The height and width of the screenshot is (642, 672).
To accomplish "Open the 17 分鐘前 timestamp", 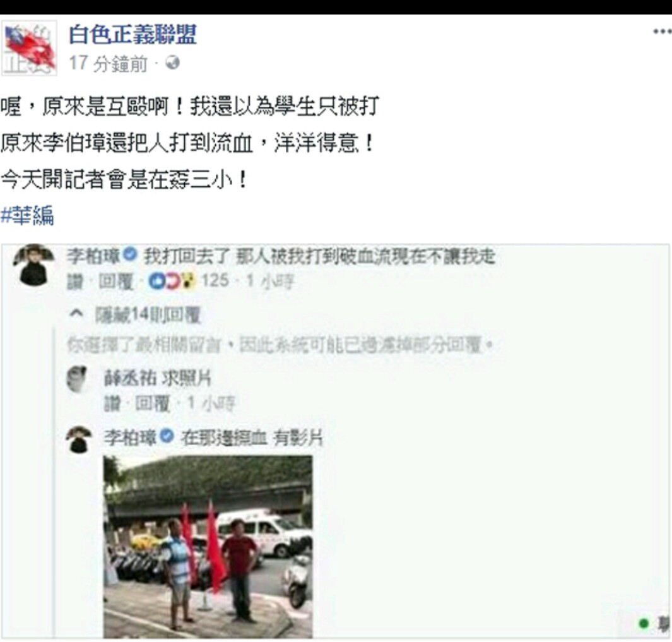I will click(x=108, y=64).
